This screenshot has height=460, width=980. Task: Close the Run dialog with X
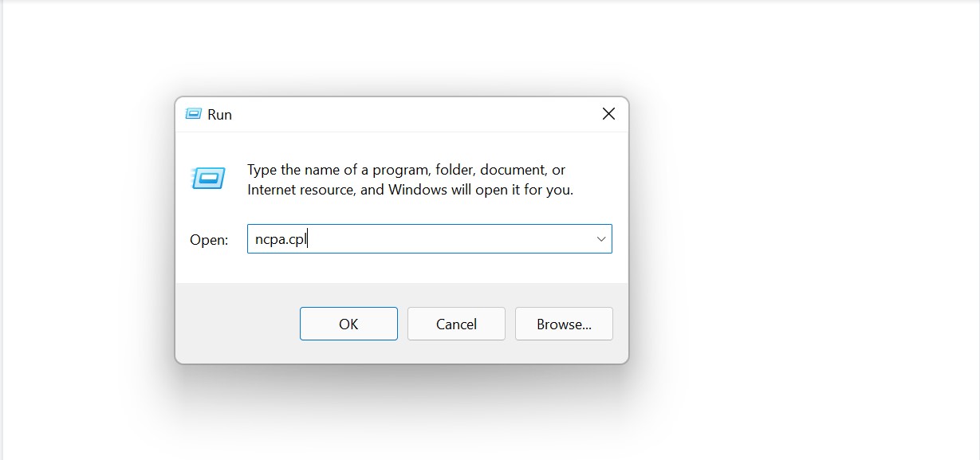(608, 114)
